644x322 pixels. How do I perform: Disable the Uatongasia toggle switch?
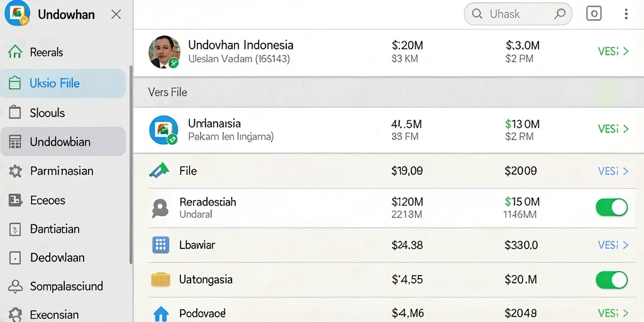point(611,280)
